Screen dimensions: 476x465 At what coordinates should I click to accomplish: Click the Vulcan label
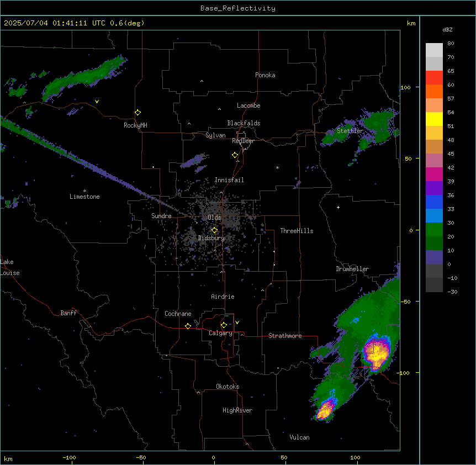(300, 437)
